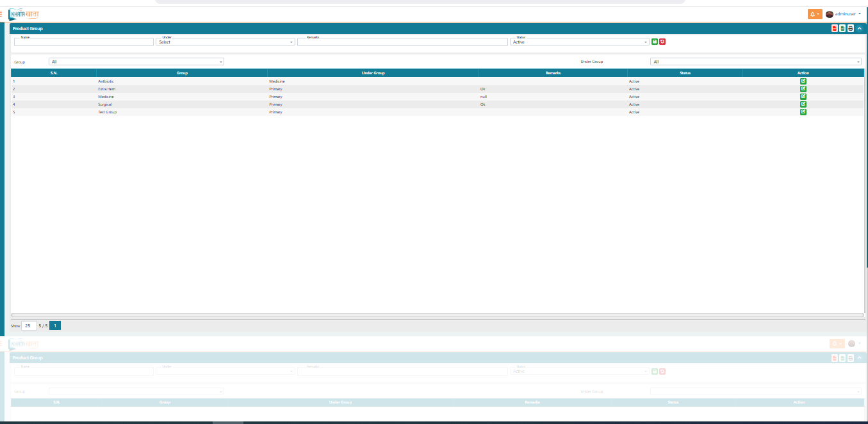The image size is (868, 424).
Task: Open the hamburger sidebar menu
Action: (1, 14)
